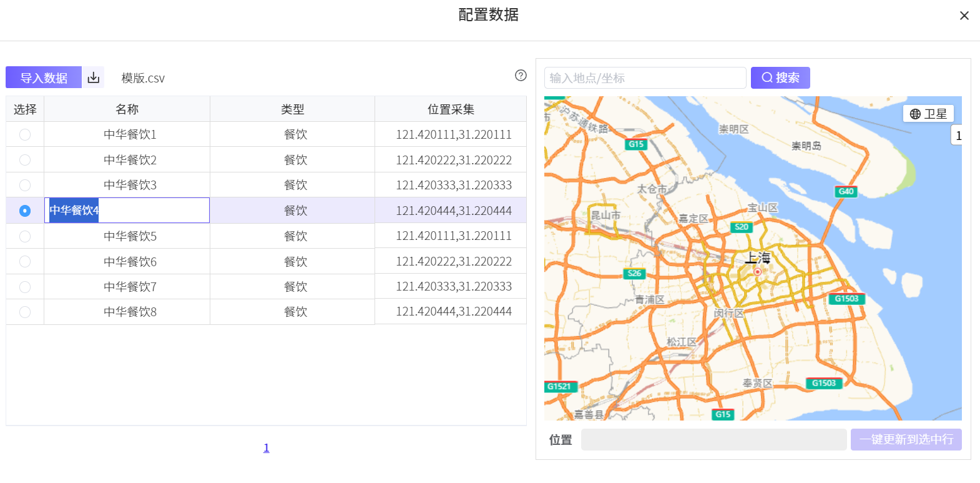Click the G1521 highway badge on the map

[559, 386]
